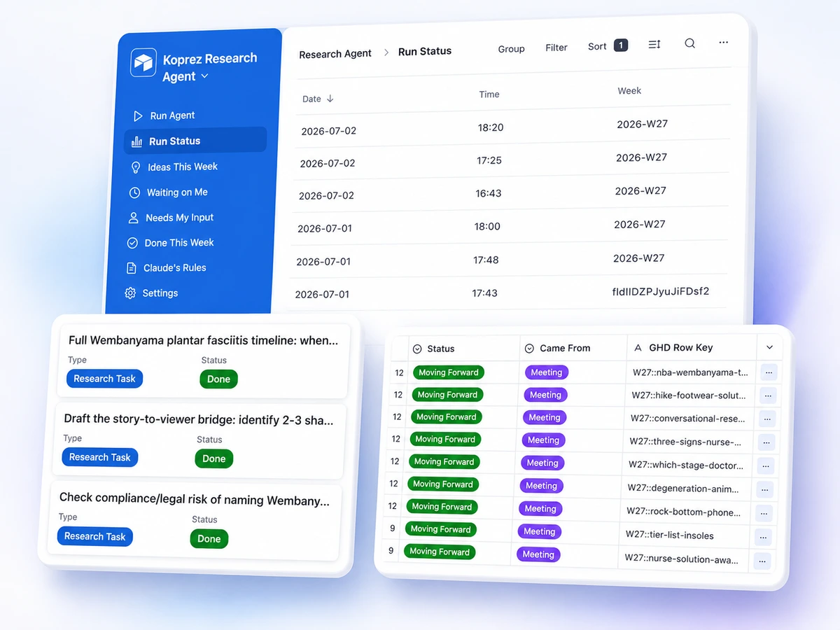Open the Filter options
Image resolution: width=840 pixels, height=630 pixels.
[556, 48]
